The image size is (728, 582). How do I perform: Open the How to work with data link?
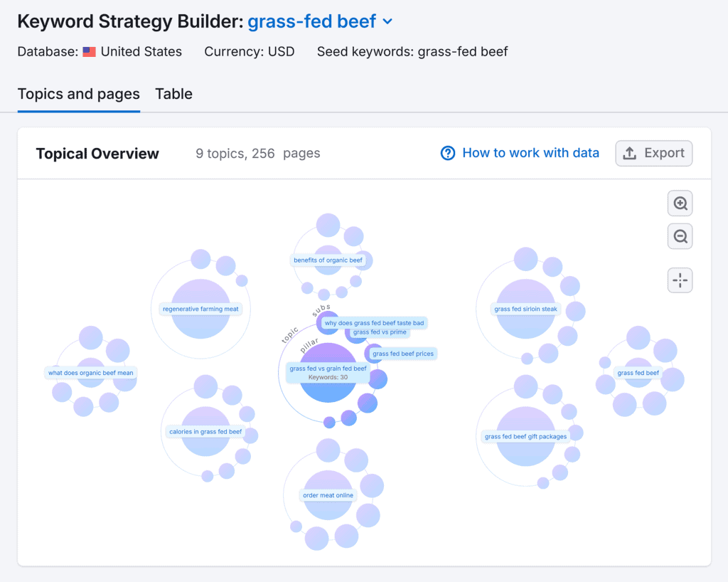click(530, 153)
